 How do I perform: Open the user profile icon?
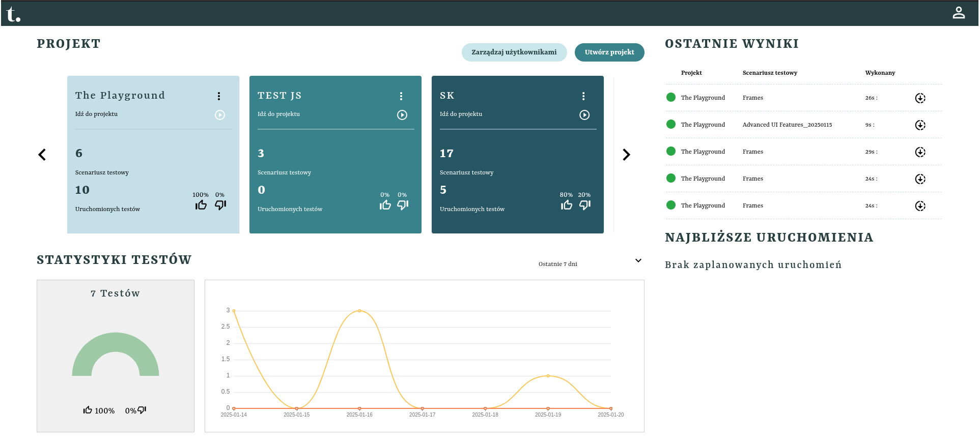(x=959, y=13)
